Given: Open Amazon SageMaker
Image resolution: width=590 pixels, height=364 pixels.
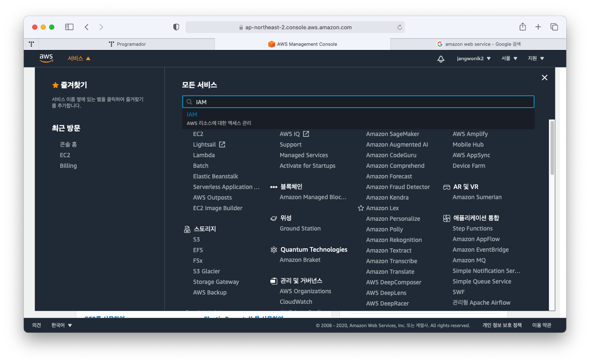Looking at the screenshot, I should [392, 134].
